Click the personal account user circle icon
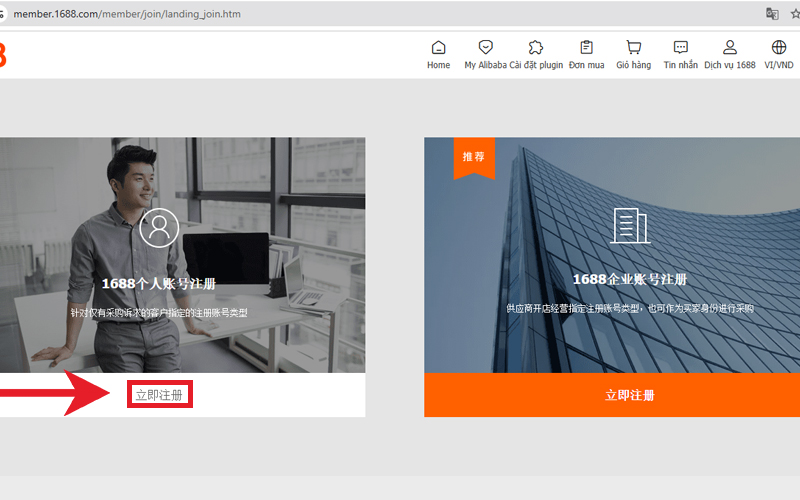The image size is (800, 500). click(159, 228)
